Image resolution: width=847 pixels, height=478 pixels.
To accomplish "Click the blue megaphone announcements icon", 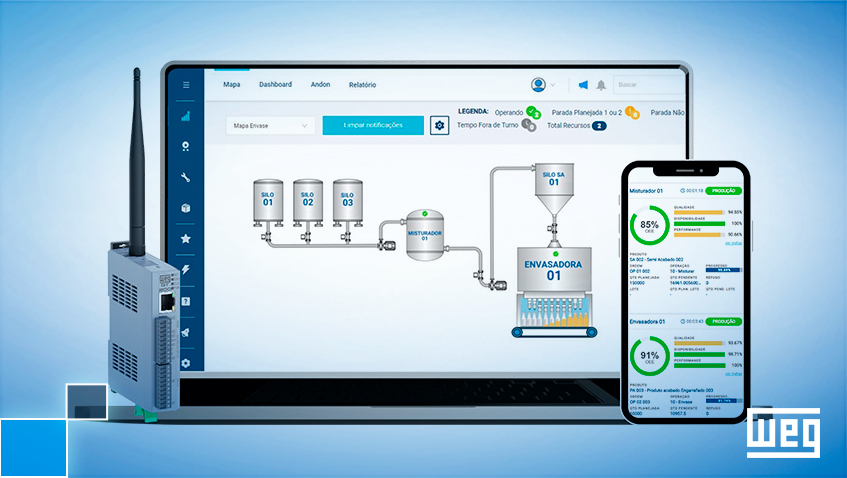I will 583,85.
